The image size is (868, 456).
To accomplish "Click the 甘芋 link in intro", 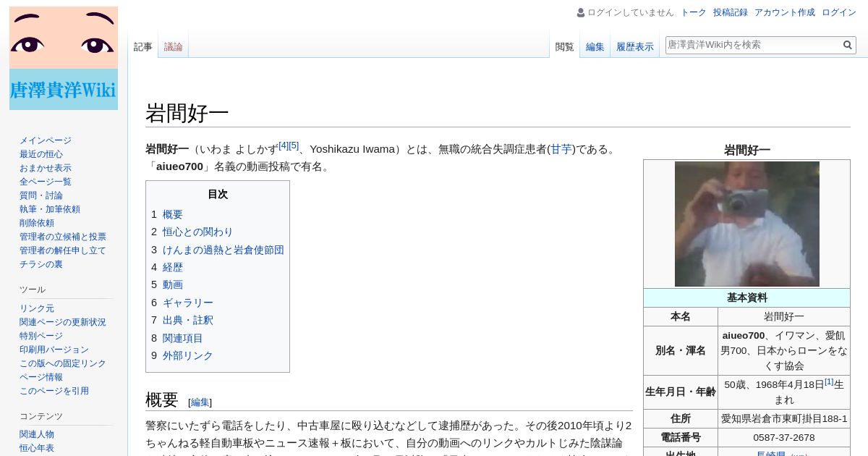I will tap(561, 149).
